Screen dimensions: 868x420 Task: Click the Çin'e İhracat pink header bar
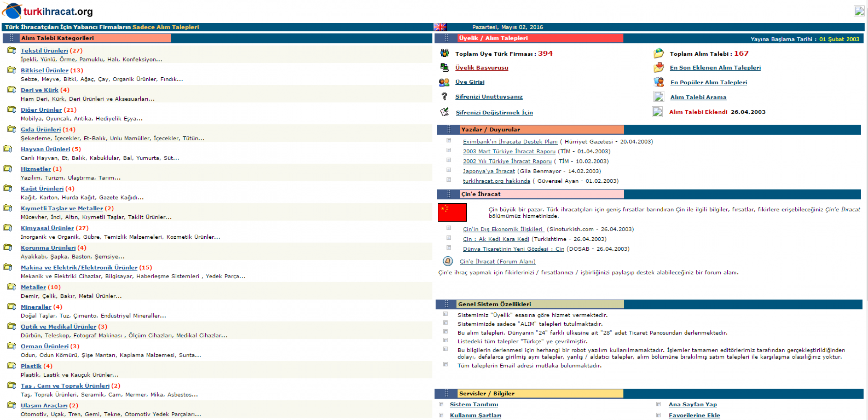point(541,194)
